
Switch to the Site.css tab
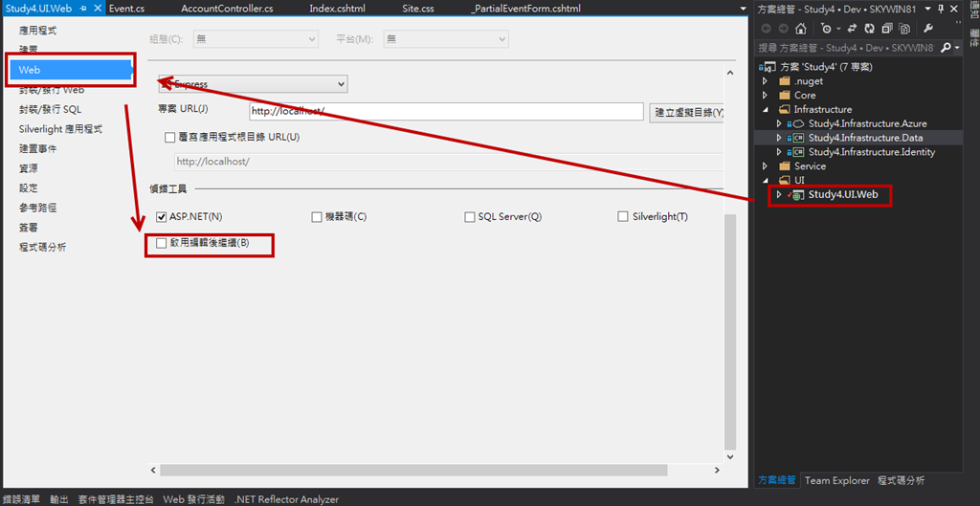click(x=419, y=8)
